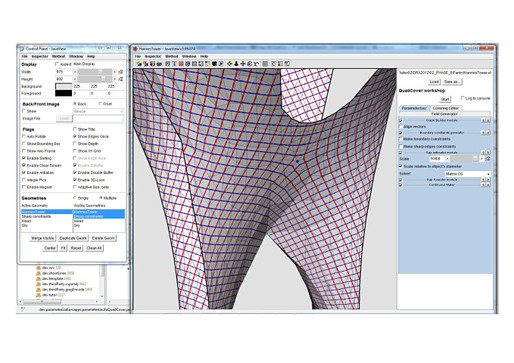Select the dev.tutor folder in the tree
This screenshot has width=514, height=363.
50,295
